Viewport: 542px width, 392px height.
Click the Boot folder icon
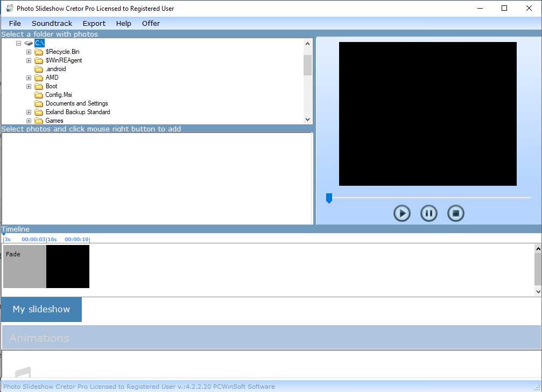[x=39, y=86]
